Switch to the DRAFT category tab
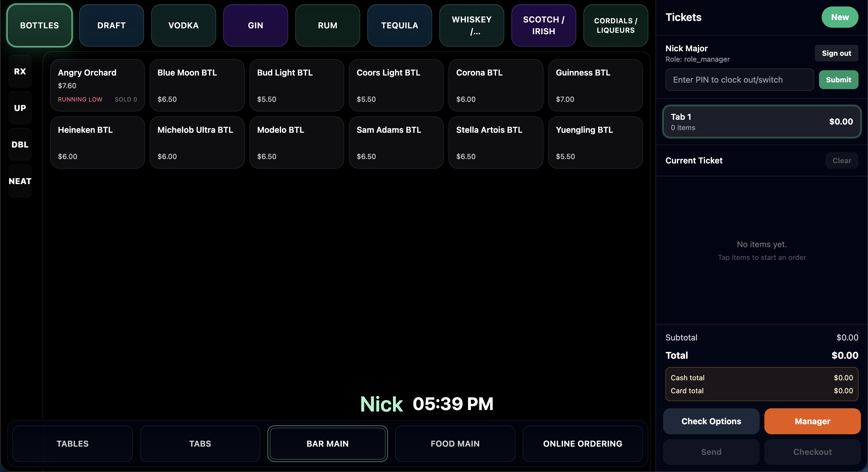 (x=111, y=25)
